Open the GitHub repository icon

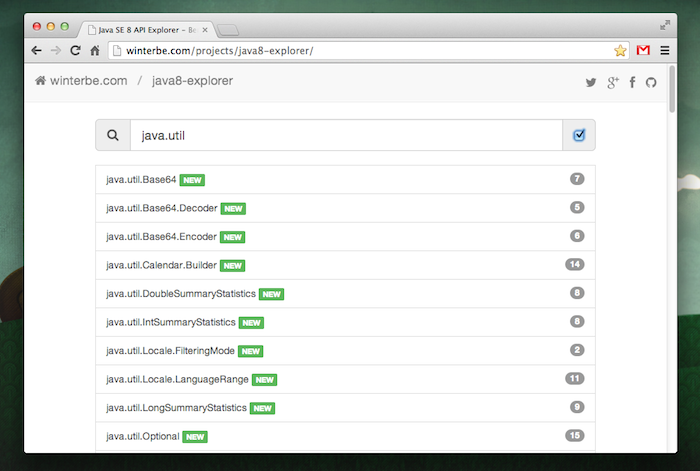click(x=651, y=82)
